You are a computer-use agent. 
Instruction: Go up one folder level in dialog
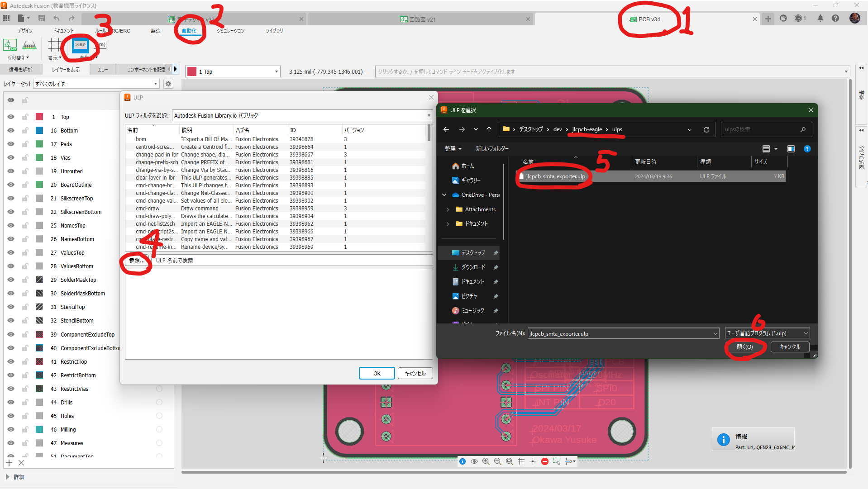(x=489, y=130)
